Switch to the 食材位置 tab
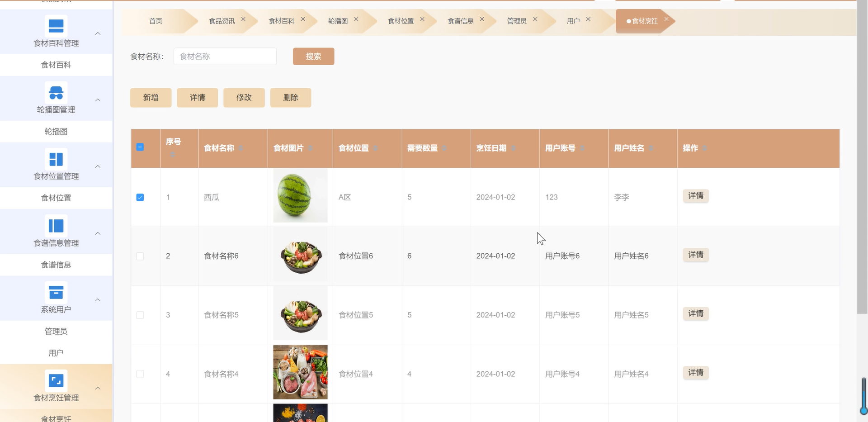 point(401,21)
